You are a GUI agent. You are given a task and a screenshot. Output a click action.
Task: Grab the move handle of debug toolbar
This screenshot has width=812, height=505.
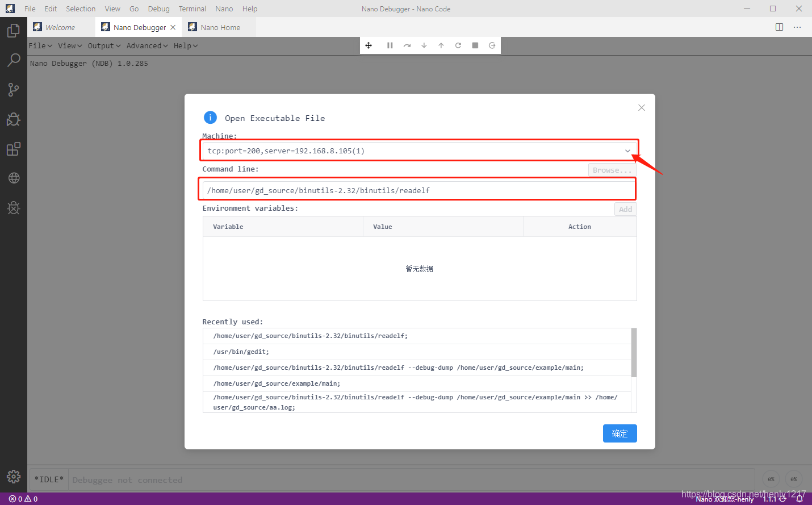369,45
